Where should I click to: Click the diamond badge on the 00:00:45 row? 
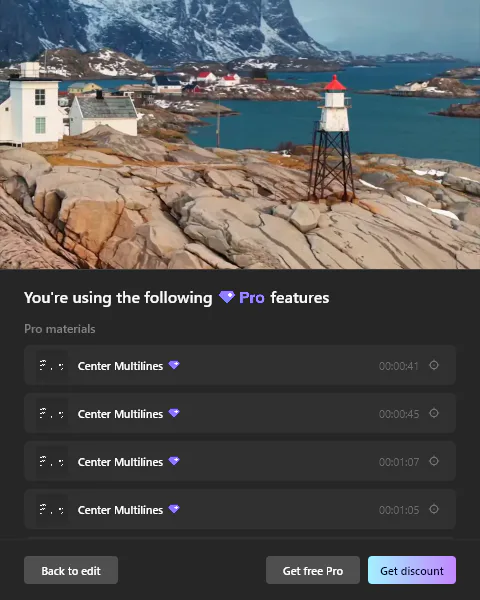coord(174,413)
